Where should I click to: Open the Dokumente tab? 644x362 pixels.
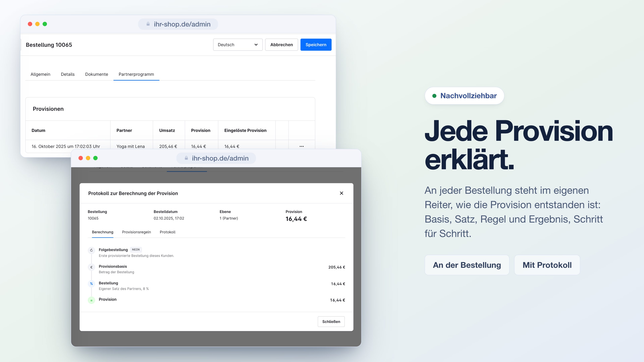[x=96, y=74]
